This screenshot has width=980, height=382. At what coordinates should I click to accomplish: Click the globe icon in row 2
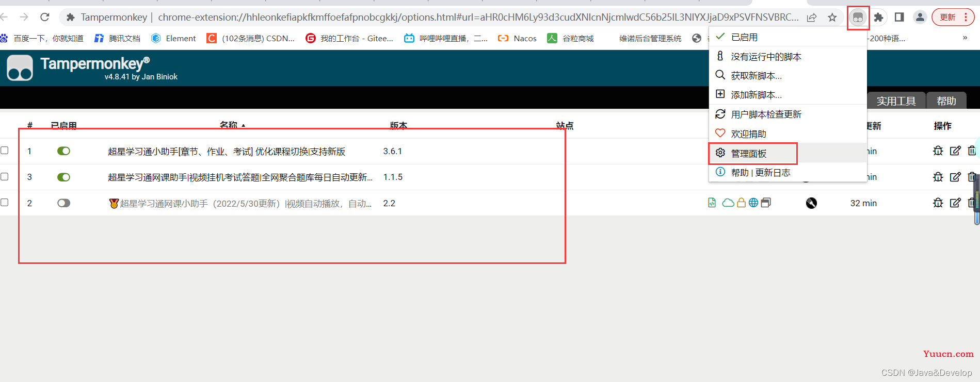point(753,203)
